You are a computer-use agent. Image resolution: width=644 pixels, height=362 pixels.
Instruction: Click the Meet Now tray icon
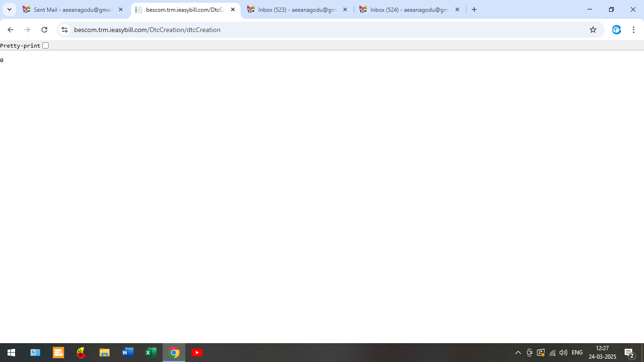(529, 353)
